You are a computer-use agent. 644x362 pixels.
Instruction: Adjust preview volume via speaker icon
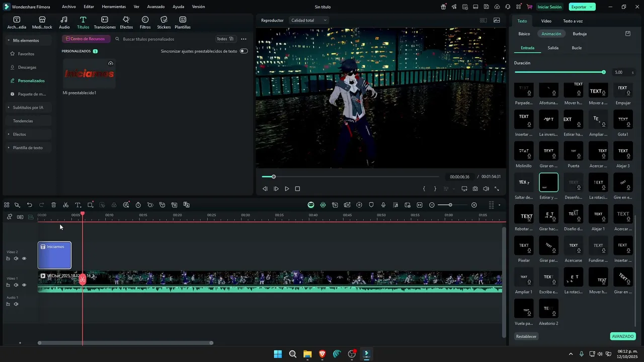[486, 189]
